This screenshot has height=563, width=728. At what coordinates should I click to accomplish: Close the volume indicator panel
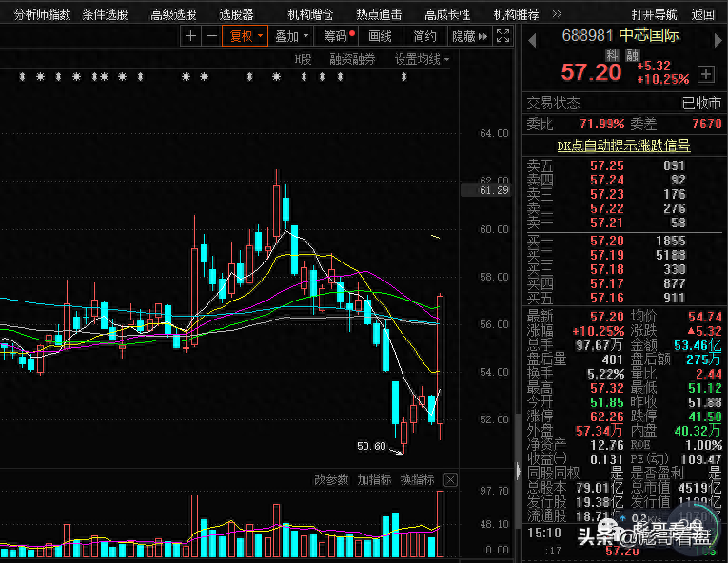pos(450,479)
